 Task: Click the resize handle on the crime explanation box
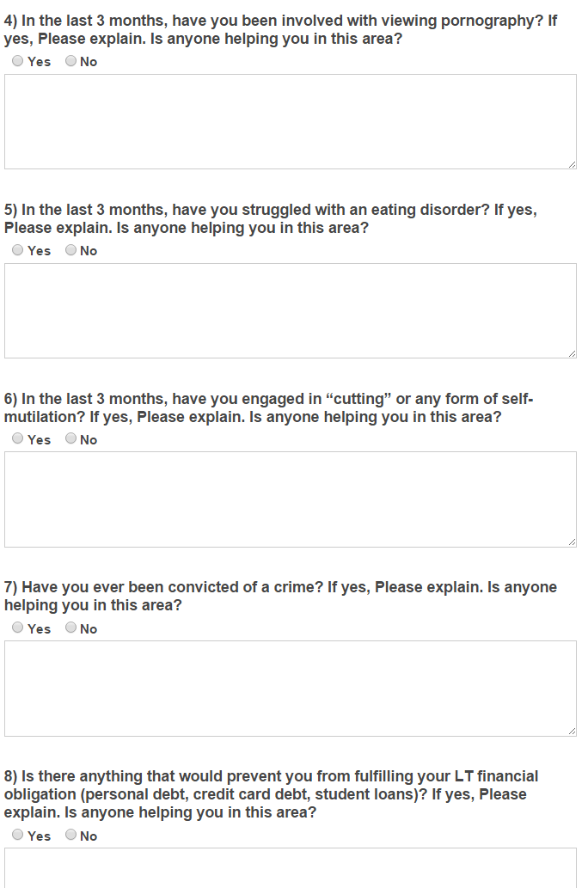(572, 732)
